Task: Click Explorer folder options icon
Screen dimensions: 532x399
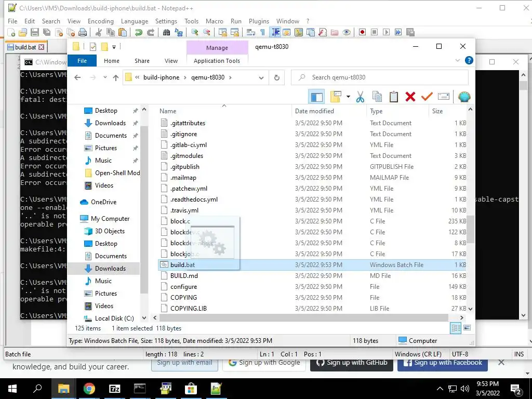Action: pyautogui.click(x=336, y=97)
